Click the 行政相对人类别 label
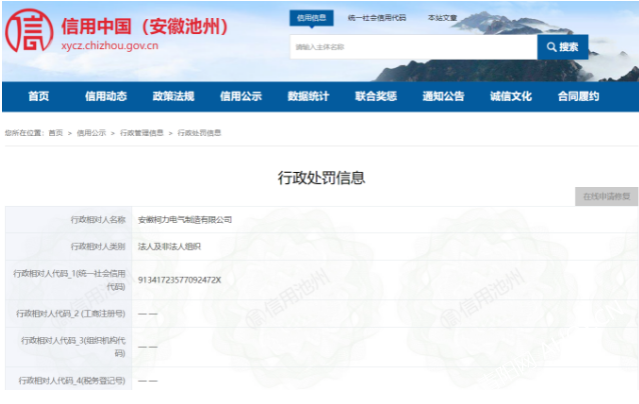This screenshot has width=639, height=404. 98,246
